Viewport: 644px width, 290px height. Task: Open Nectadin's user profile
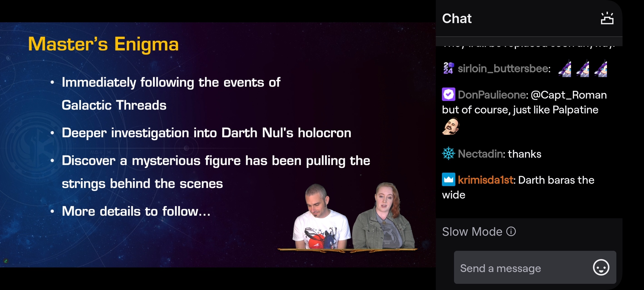pos(480,154)
